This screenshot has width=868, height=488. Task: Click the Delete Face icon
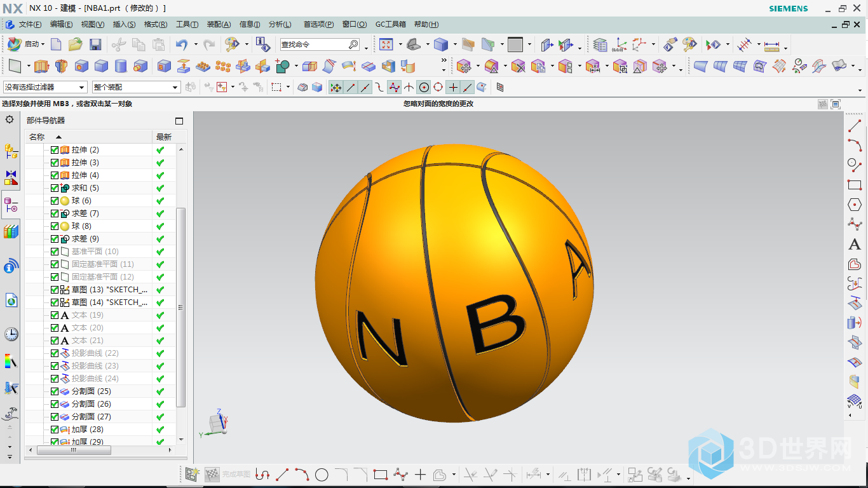coord(518,66)
